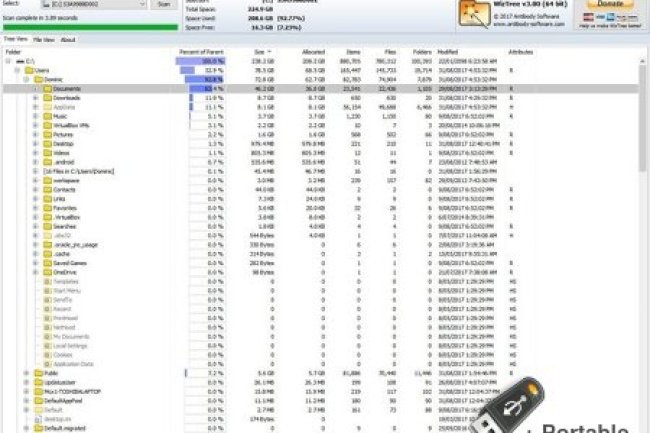
Task: Click the Public folder icon
Action: pyautogui.click(x=38, y=372)
